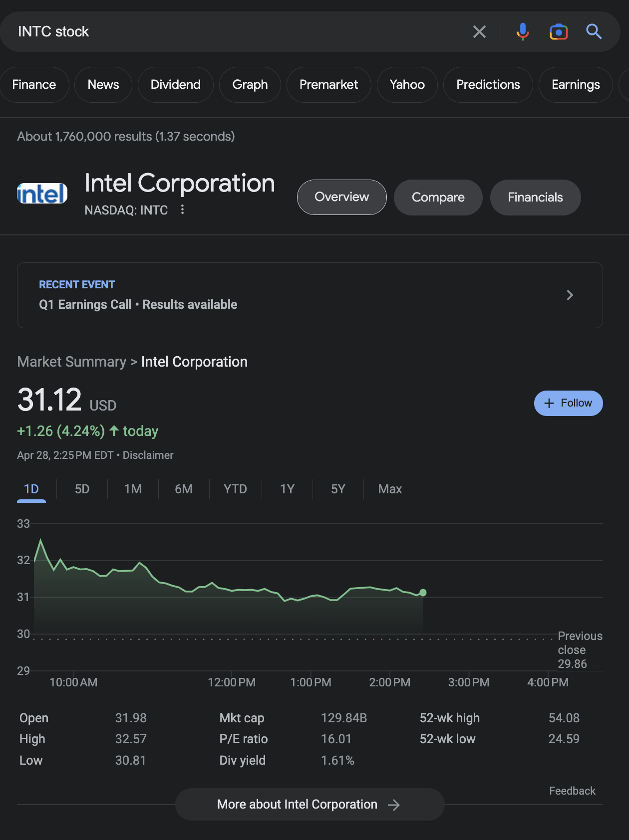Show the YTD chart range
Viewport: 629px width, 840px height.
click(x=235, y=489)
